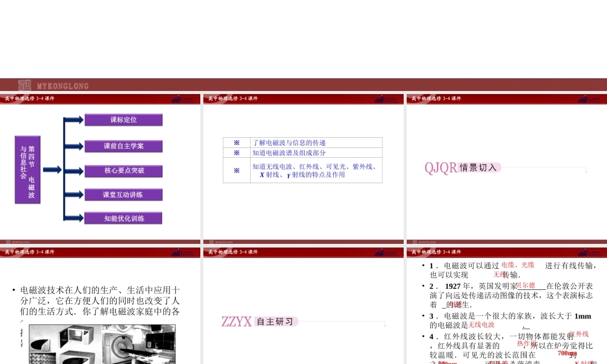Select the text 了解电磁波与信息的传递
This screenshot has height=364, width=607.
290,143
